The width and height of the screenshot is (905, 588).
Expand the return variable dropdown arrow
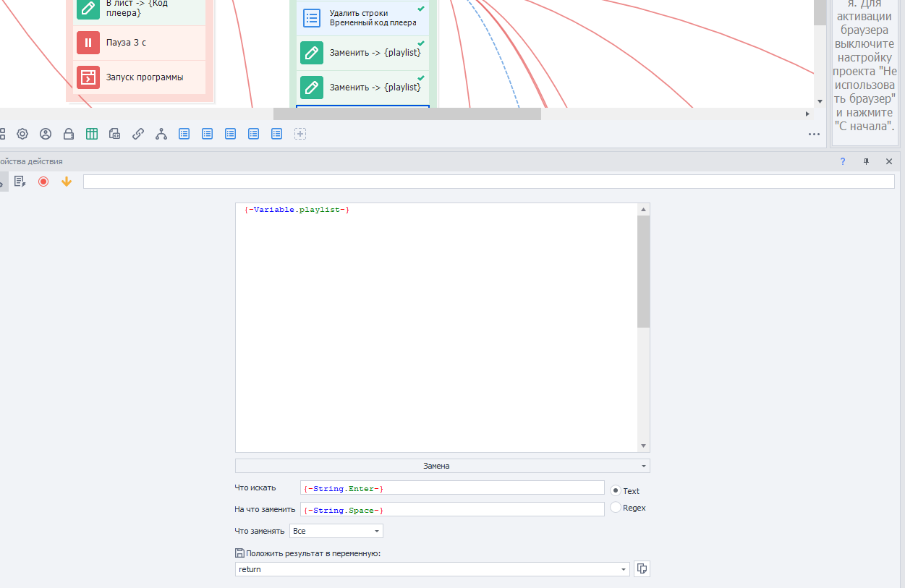click(624, 569)
